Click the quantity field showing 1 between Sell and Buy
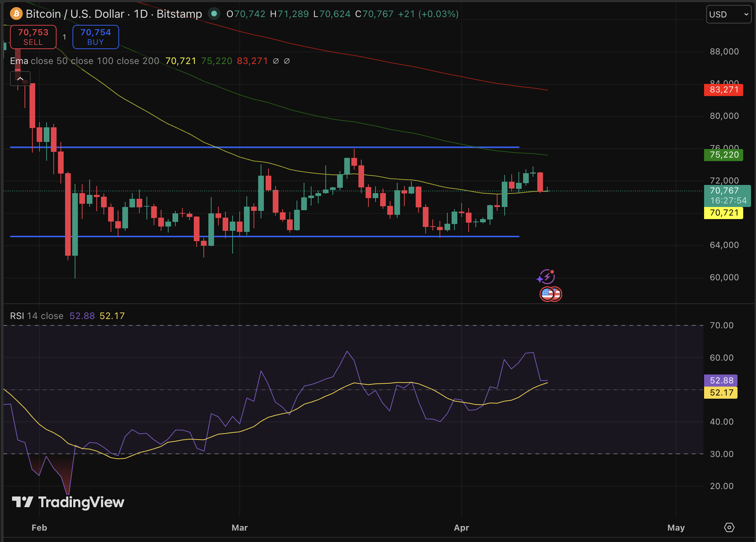The image size is (756, 542). coord(64,37)
